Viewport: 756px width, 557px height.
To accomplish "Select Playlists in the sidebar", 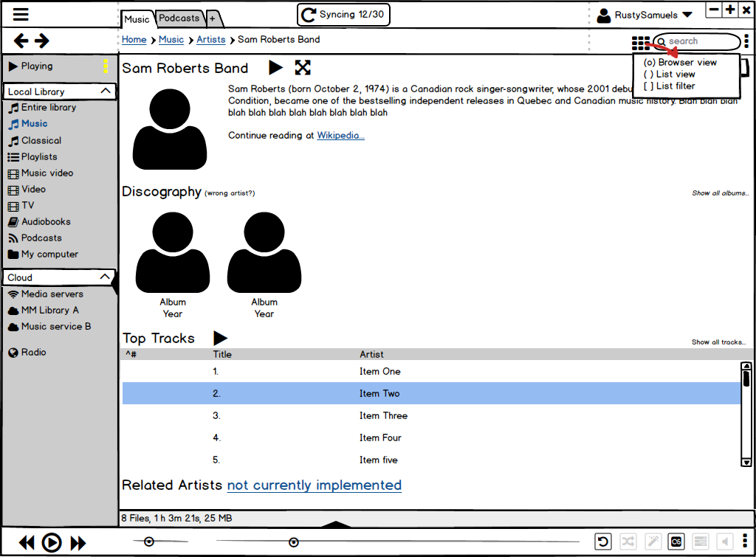I will [x=38, y=156].
